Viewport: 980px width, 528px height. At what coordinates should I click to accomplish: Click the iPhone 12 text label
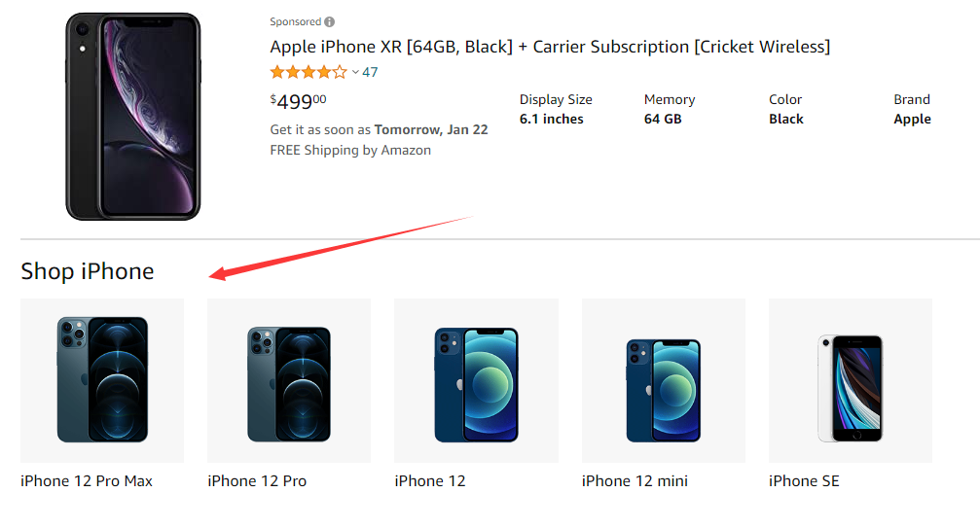pyautogui.click(x=430, y=481)
